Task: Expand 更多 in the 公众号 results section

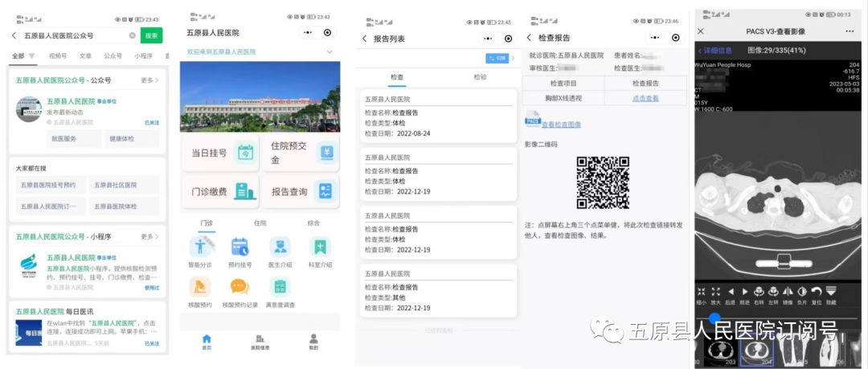Action: pos(149,80)
